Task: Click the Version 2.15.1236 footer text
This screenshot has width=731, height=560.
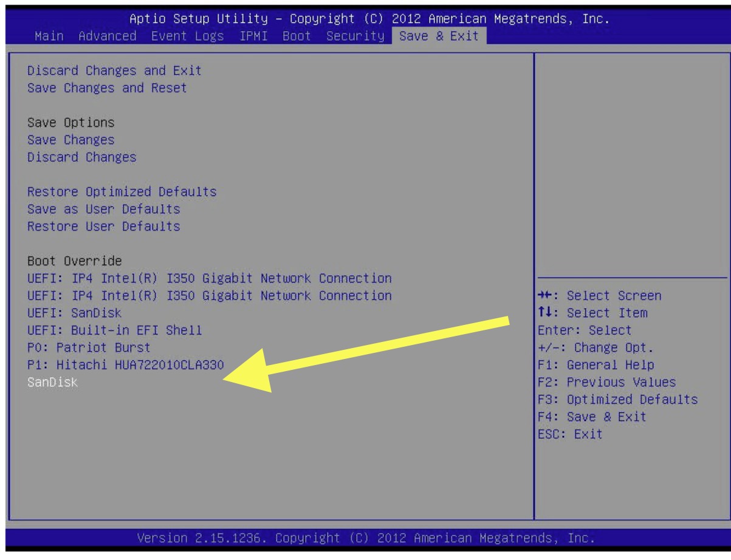Action: click(x=365, y=538)
